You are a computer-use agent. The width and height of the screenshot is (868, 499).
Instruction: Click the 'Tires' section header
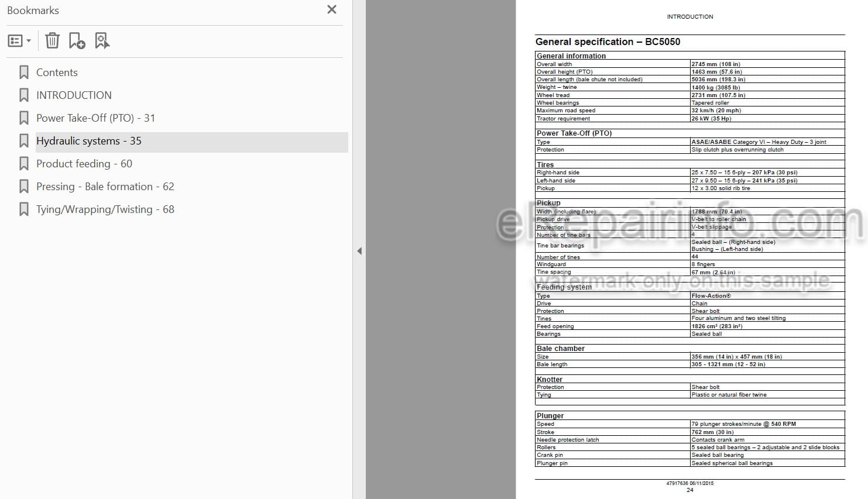point(545,165)
